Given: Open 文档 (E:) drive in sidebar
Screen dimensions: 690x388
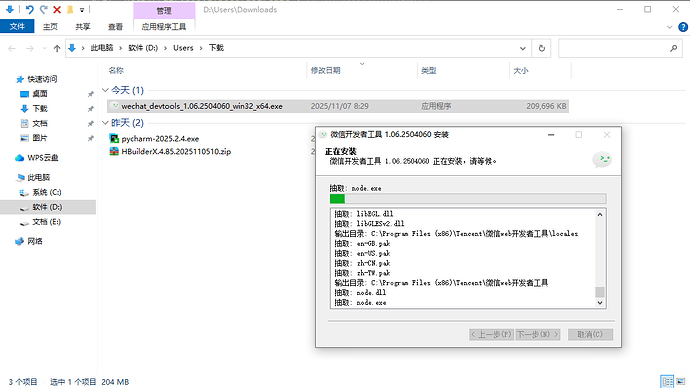Looking at the screenshot, I should point(47,222).
